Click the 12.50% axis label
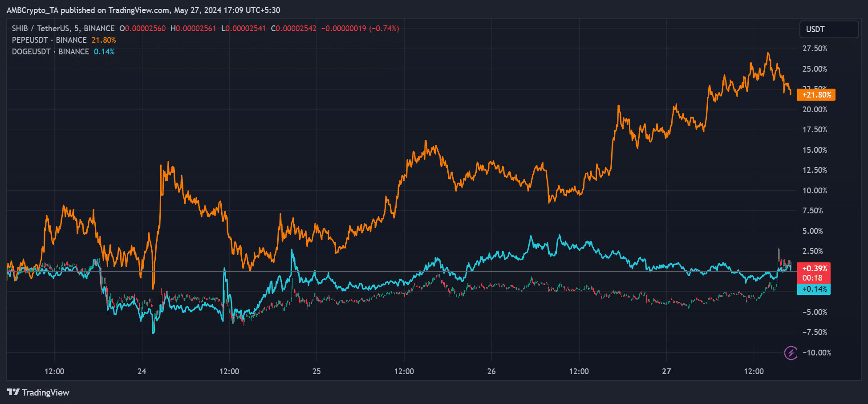The width and height of the screenshot is (868, 404). 815,170
